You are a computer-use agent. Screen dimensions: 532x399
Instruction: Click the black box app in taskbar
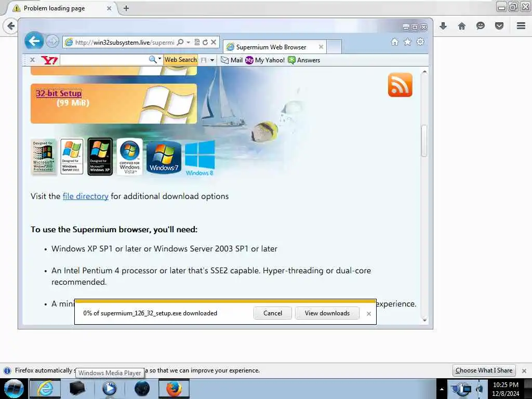[x=77, y=389]
